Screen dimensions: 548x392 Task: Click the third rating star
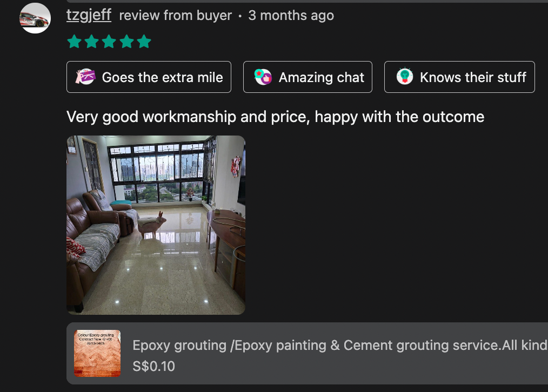[x=109, y=42]
